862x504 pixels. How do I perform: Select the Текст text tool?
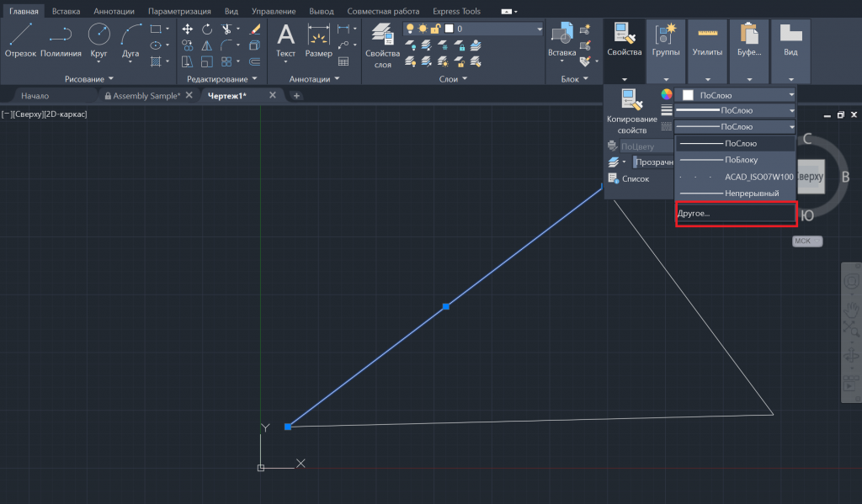285,40
